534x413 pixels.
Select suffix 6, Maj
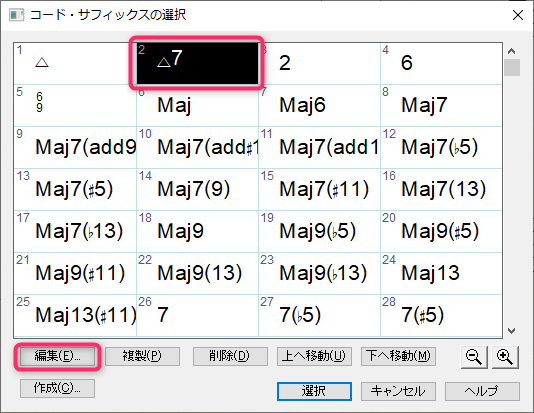(197, 106)
